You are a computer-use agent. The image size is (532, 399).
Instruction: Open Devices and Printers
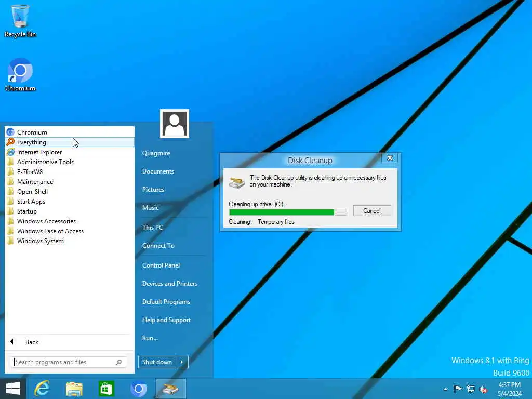pos(170,284)
